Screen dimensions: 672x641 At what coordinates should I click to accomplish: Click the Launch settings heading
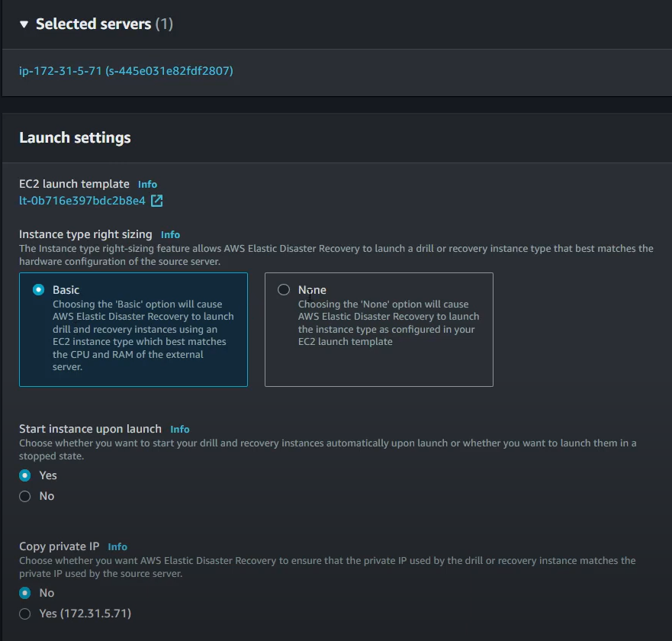tap(75, 137)
